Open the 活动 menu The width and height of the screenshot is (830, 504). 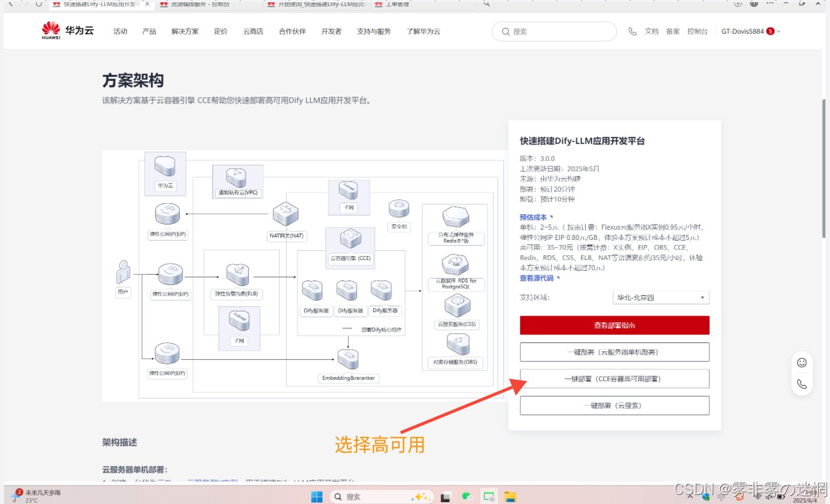click(120, 31)
